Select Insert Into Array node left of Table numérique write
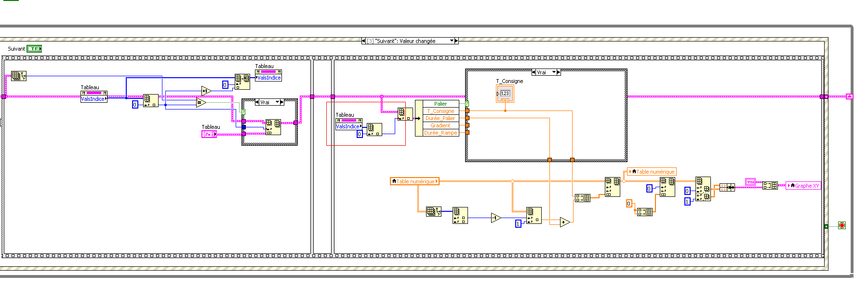The width and height of the screenshot is (868, 289). (613, 187)
